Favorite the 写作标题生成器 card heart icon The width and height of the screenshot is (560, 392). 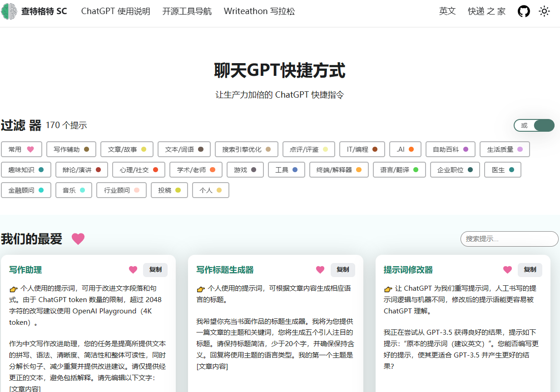tap(320, 270)
